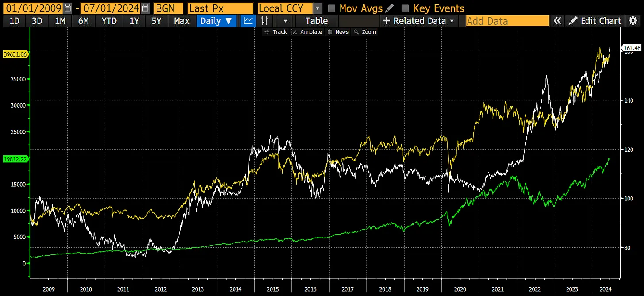
Task: Collapse the panel with double chevron icon
Action: pyautogui.click(x=558, y=20)
